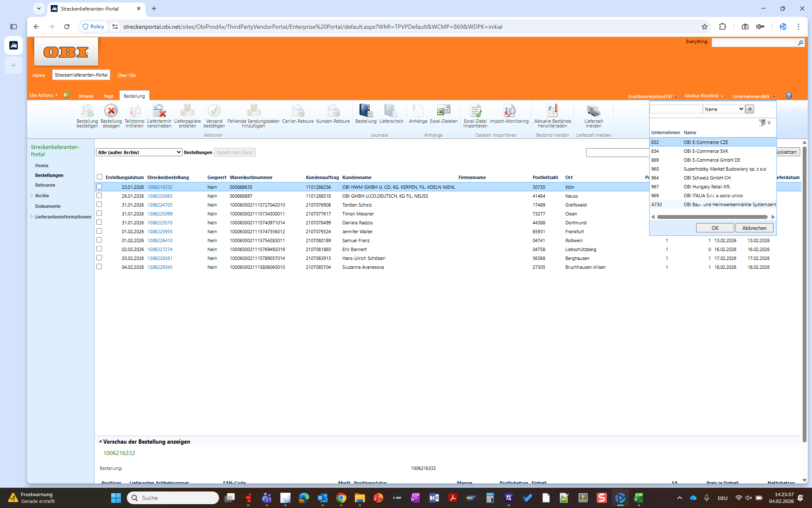
Task: Tick the checkbox for order 1006225955
Action: click(99, 231)
